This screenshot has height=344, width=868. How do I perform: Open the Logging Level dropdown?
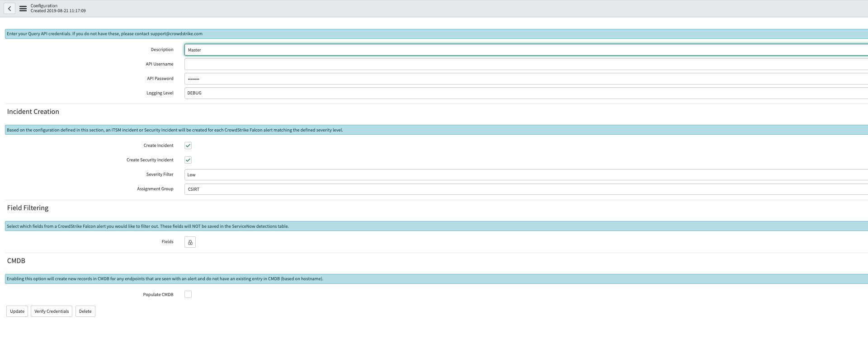click(x=526, y=93)
